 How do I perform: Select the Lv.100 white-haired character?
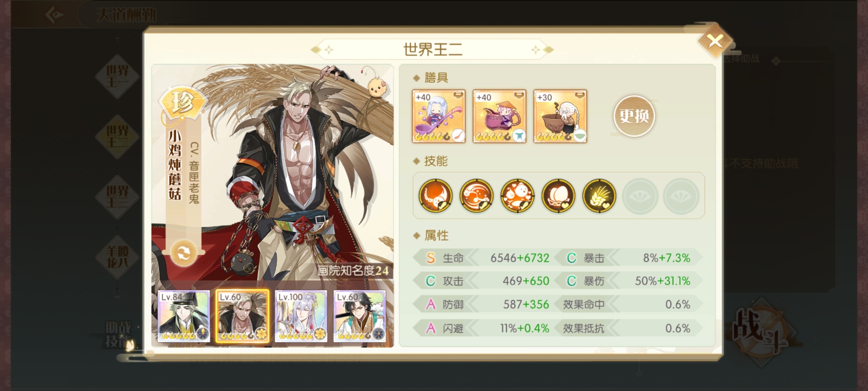pyautogui.click(x=301, y=316)
